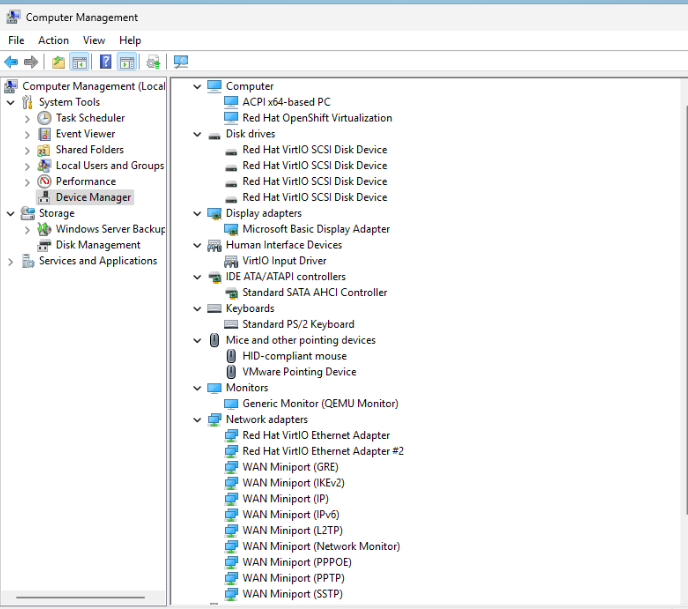688x609 pixels.
Task: Select Red Hat VirtIO Ethernet Adapter #2
Action: pyautogui.click(x=323, y=451)
